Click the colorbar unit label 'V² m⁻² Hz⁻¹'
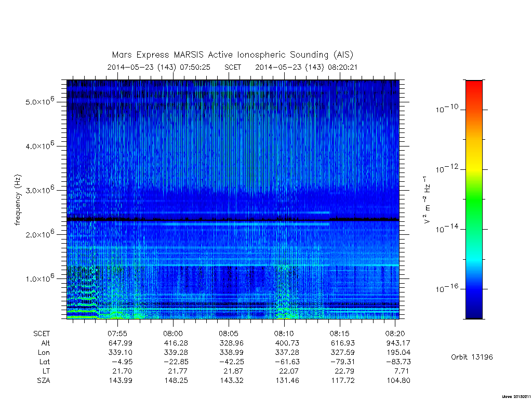Image resolution: width=532 pixels, height=399 pixels. click(x=427, y=199)
